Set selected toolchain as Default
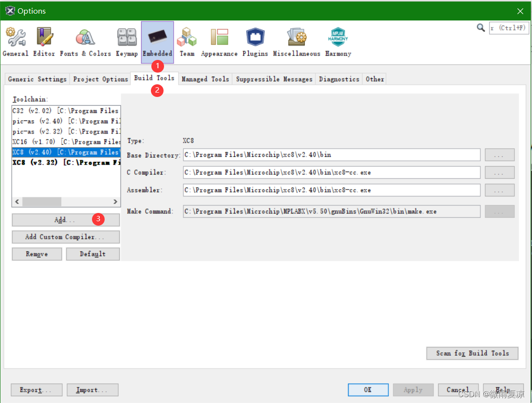532x403 pixels. point(93,254)
